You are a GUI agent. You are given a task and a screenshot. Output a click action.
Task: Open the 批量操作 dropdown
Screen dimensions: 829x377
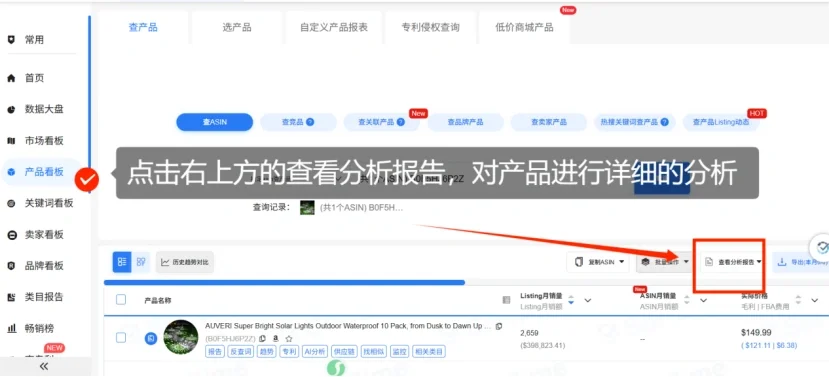pos(665,262)
